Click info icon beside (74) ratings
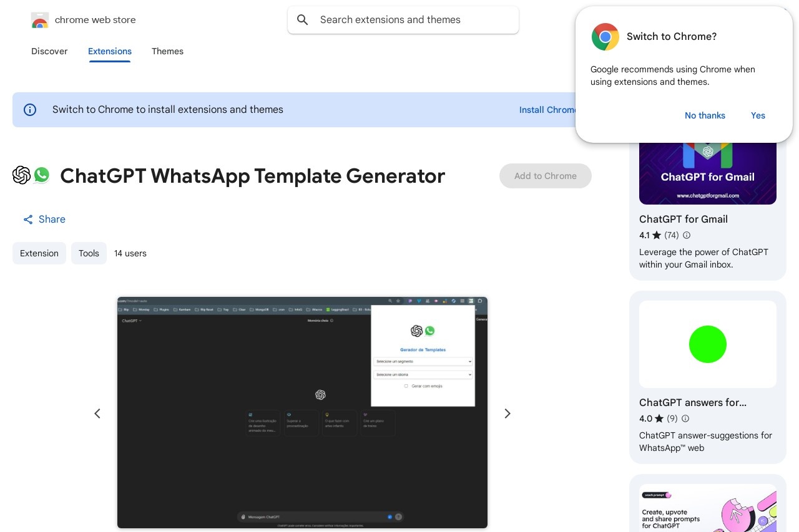 (x=687, y=235)
